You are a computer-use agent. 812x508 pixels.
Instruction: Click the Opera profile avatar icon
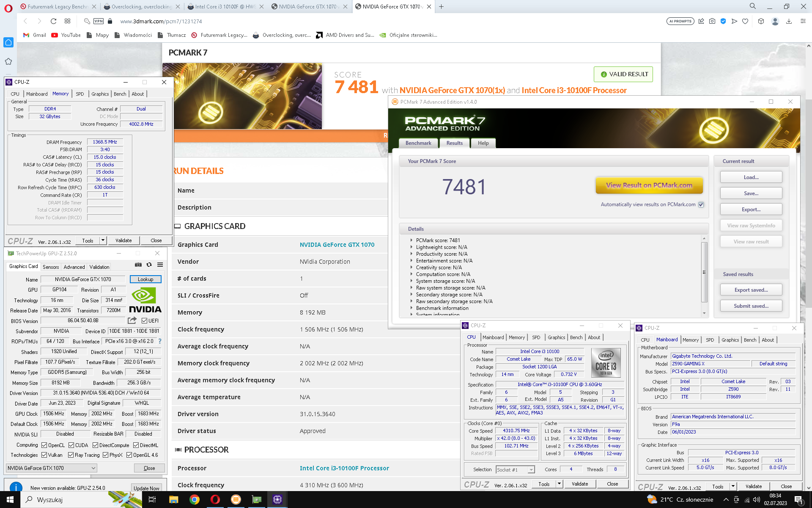[775, 21]
